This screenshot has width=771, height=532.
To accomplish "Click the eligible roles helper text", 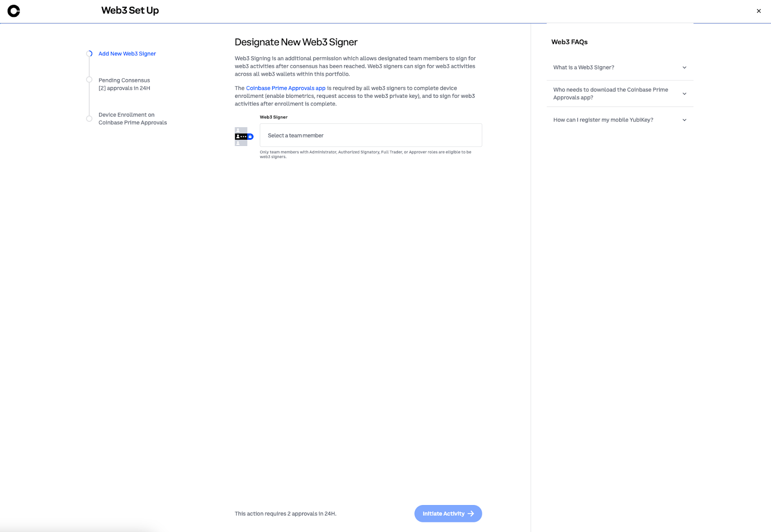I will coord(366,154).
